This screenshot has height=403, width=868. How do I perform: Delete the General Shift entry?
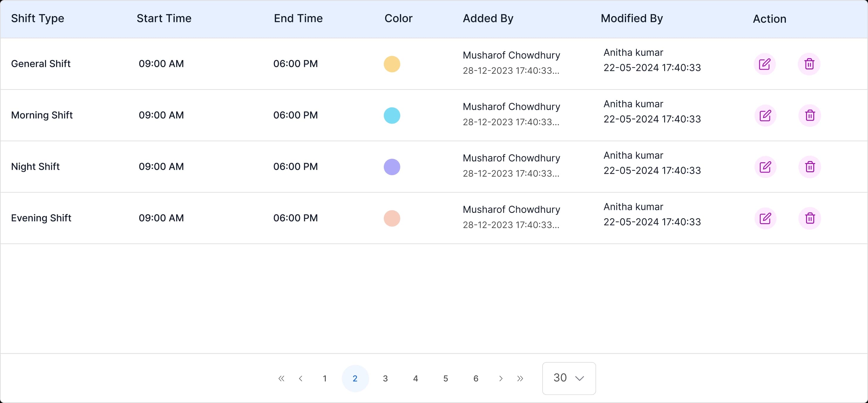(x=810, y=64)
